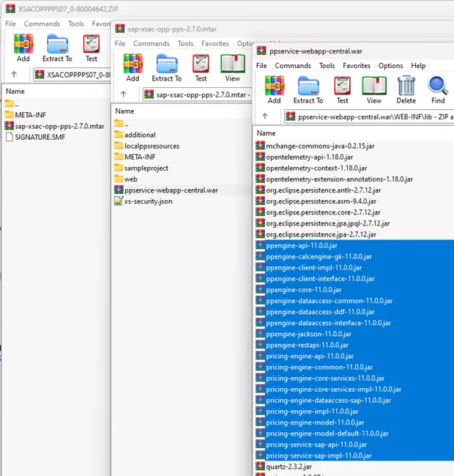Open Options menu in ppservice-webapp-central.war window
This screenshot has height=476, width=454.
point(390,66)
